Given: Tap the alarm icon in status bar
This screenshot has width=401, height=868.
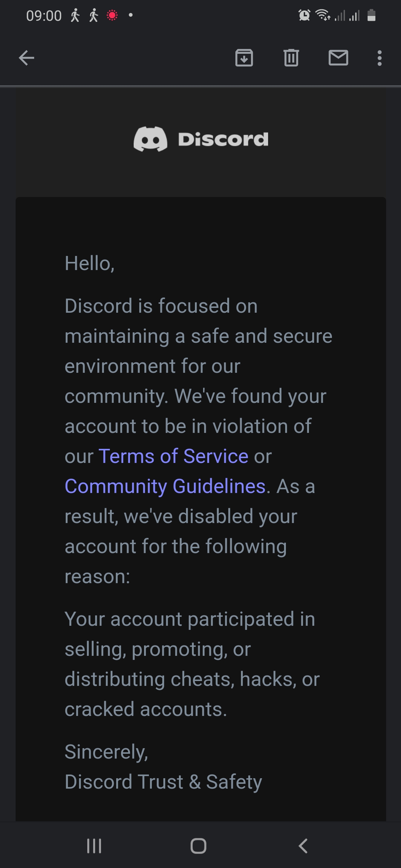Looking at the screenshot, I should [x=304, y=16].
